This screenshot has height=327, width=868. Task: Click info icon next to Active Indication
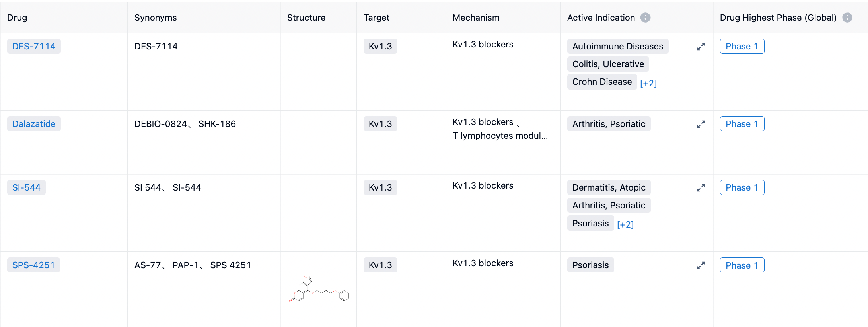click(645, 18)
